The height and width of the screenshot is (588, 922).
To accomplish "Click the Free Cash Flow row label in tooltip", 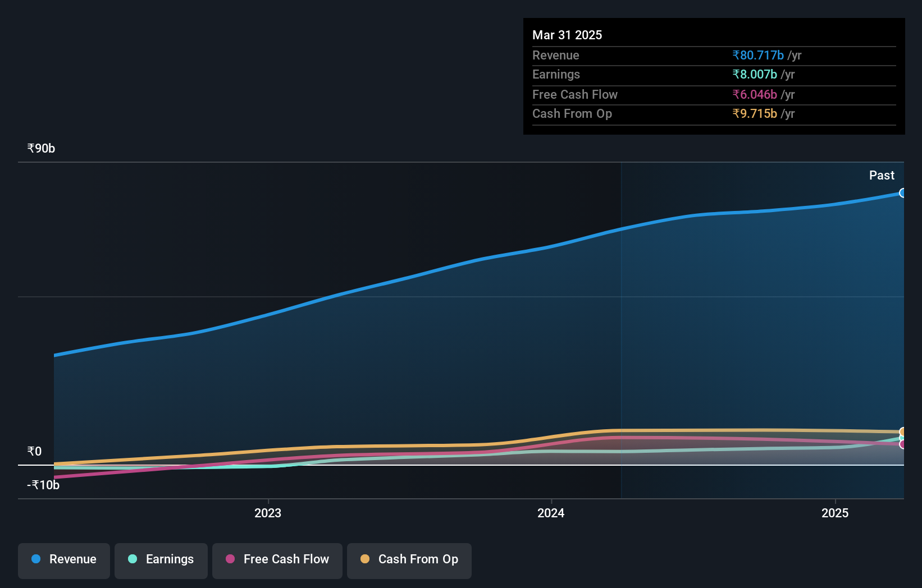I will pos(575,94).
